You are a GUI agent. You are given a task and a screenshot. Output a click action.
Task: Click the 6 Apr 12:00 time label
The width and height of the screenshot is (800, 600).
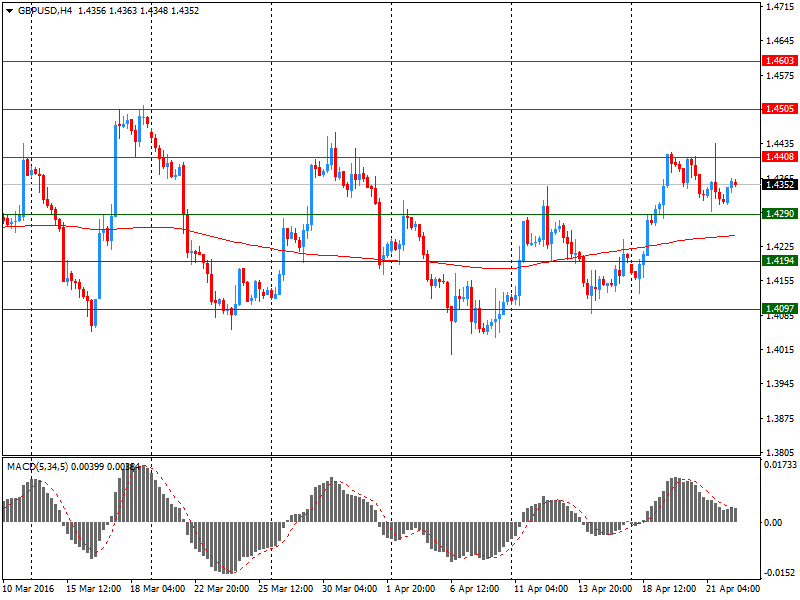click(x=474, y=589)
